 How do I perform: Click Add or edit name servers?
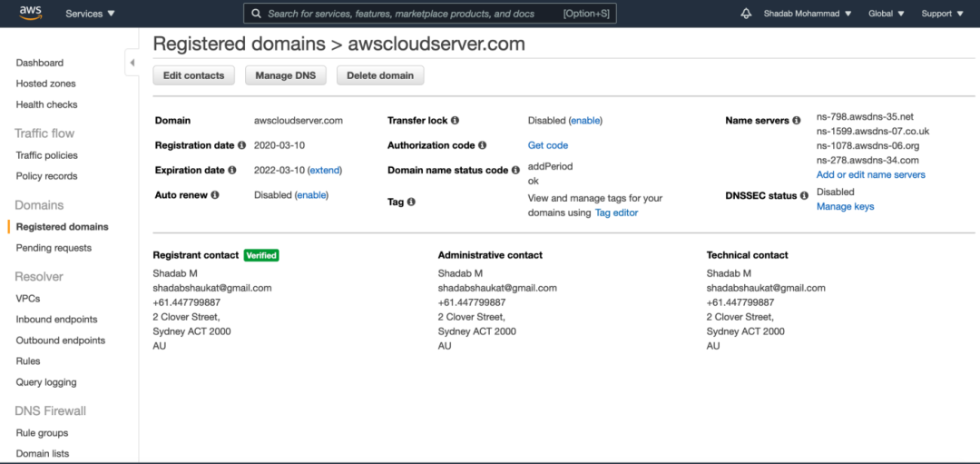coord(870,174)
